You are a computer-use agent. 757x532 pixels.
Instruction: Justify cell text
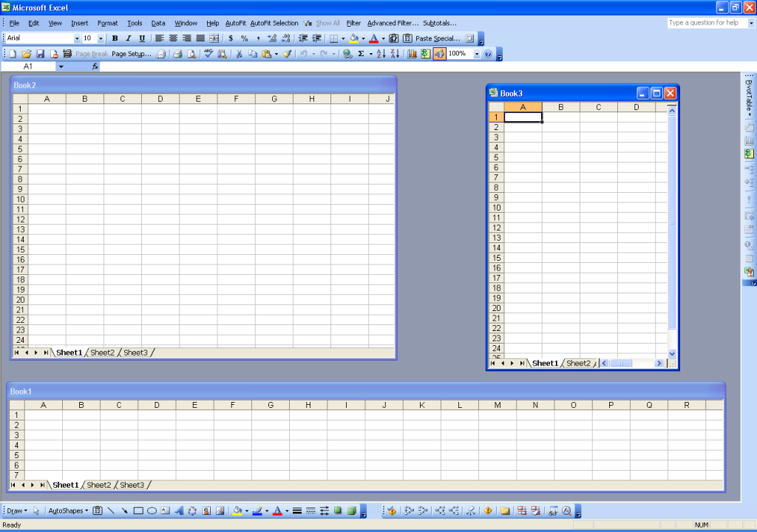200,38
